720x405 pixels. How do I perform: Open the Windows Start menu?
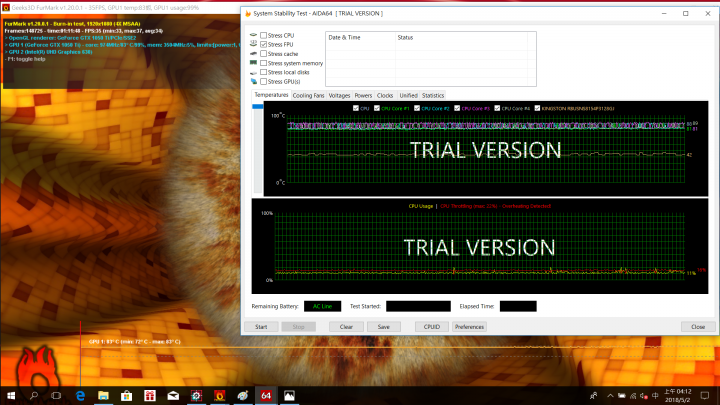click(x=11, y=395)
